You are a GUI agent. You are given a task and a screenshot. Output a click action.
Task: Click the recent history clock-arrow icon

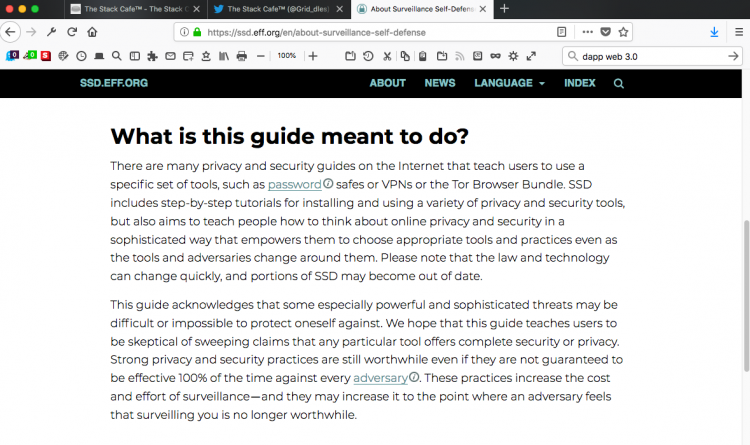pyautogui.click(x=368, y=56)
